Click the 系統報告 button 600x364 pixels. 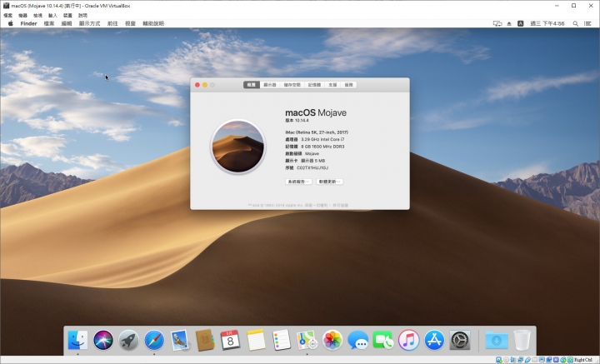point(298,182)
